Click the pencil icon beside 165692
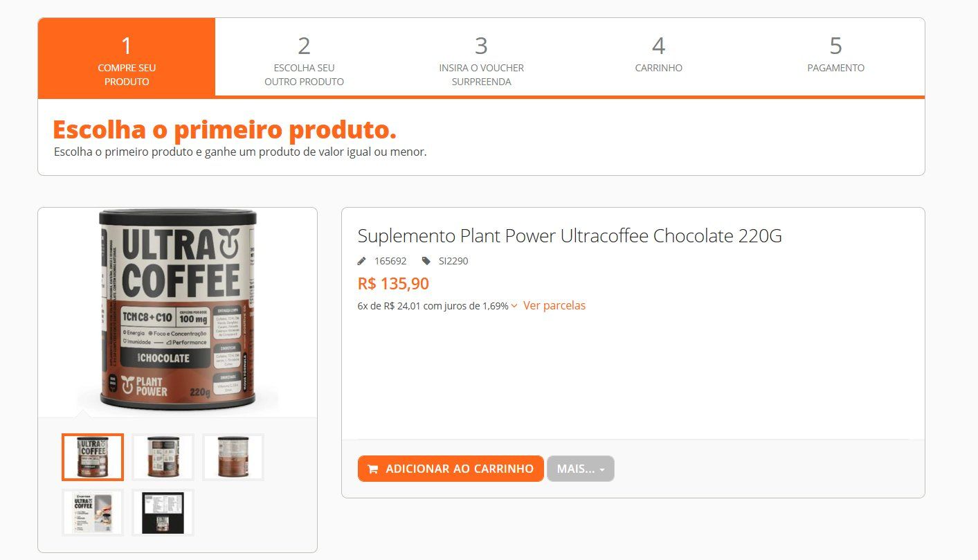This screenshot has height=560, width=978. pyautogui.click(x=361, y=261)
